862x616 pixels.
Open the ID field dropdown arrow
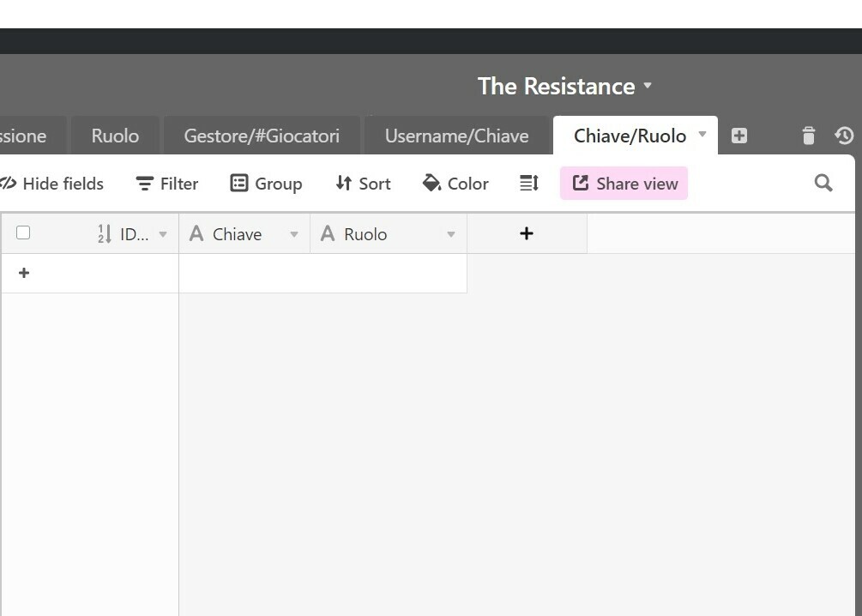coord(163,234)
